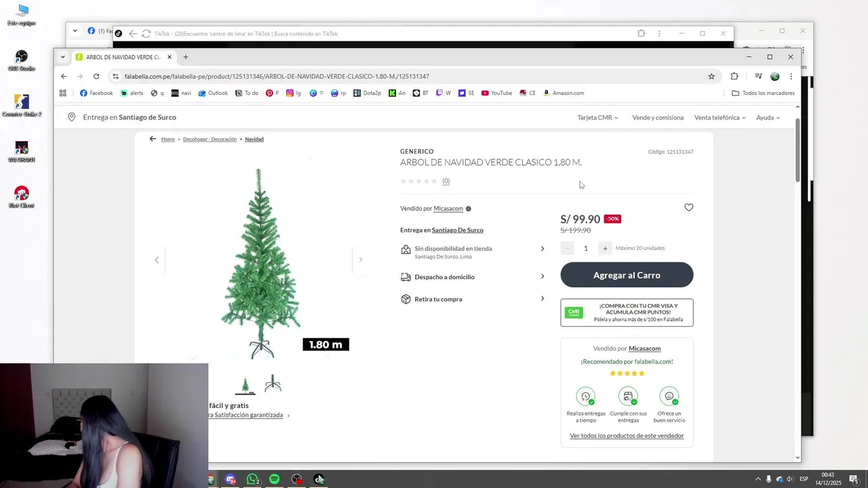Open a new Chrome tab

[186, 57]
